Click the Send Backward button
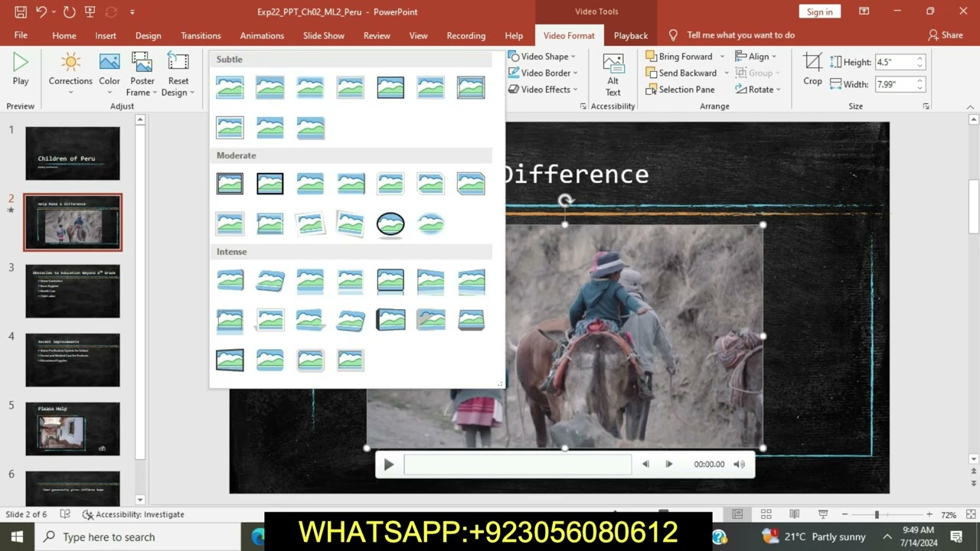The width and height of the screenshot is (980, 551). point(681,73)
